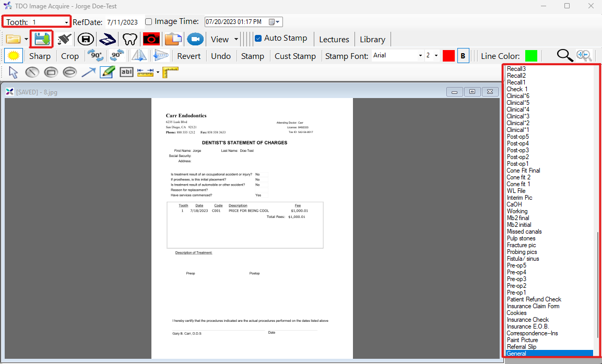Click the magnifying glass zoom icon
This screenshot has width=602, height=364.
point(564,56)
